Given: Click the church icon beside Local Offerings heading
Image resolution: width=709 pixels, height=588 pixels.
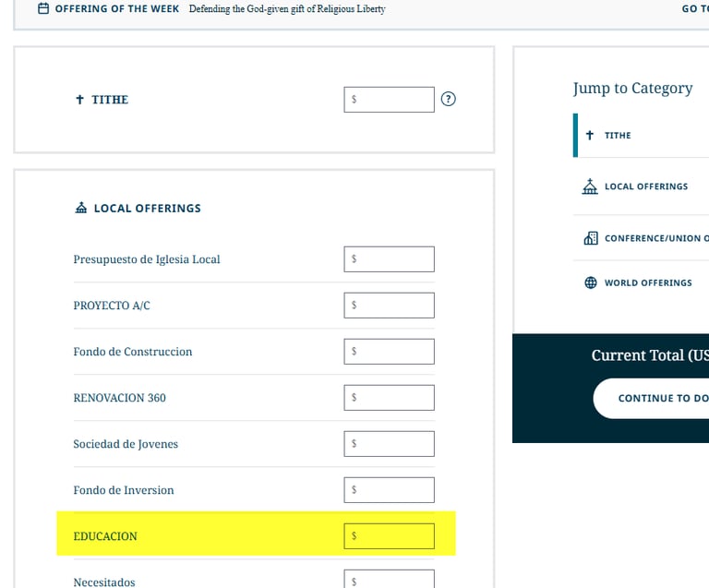Looking at the screenshot, I should (x=81, y=209).
